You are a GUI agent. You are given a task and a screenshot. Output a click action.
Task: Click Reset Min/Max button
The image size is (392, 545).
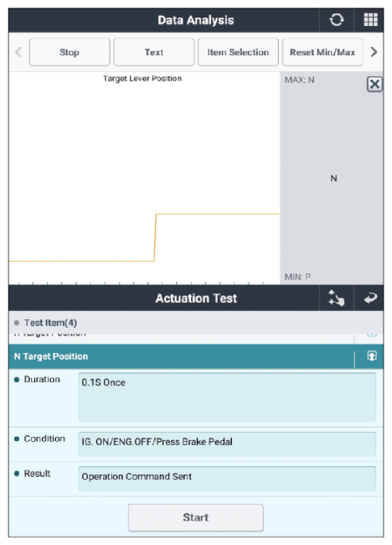[322, 52]
